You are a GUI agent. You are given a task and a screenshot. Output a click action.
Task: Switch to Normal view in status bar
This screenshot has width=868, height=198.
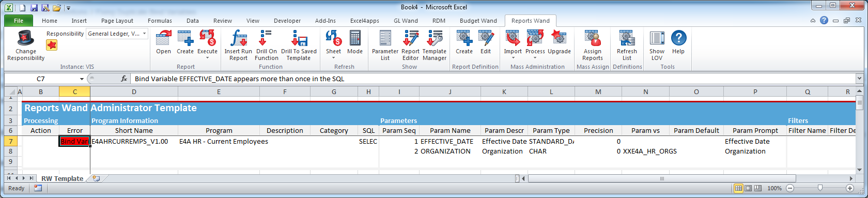click(738, 188)
